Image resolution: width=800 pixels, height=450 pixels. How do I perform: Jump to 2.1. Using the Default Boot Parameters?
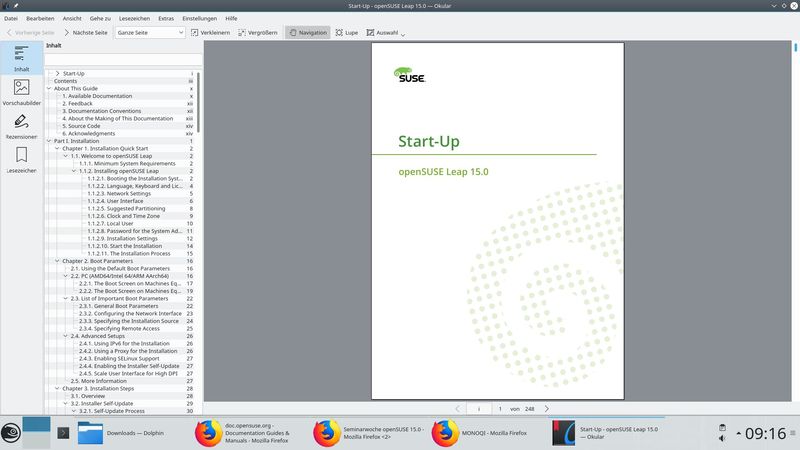(x=120, y=268)
